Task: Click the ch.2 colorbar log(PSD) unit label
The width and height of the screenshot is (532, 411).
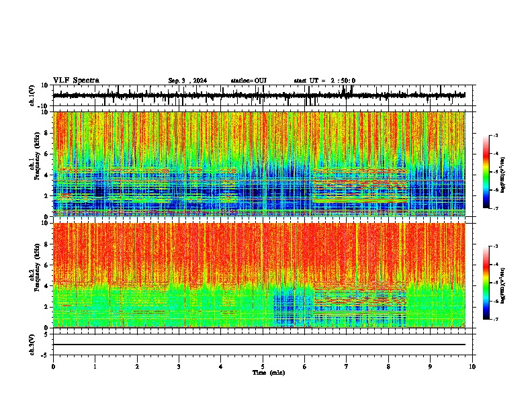Action: 503,285
